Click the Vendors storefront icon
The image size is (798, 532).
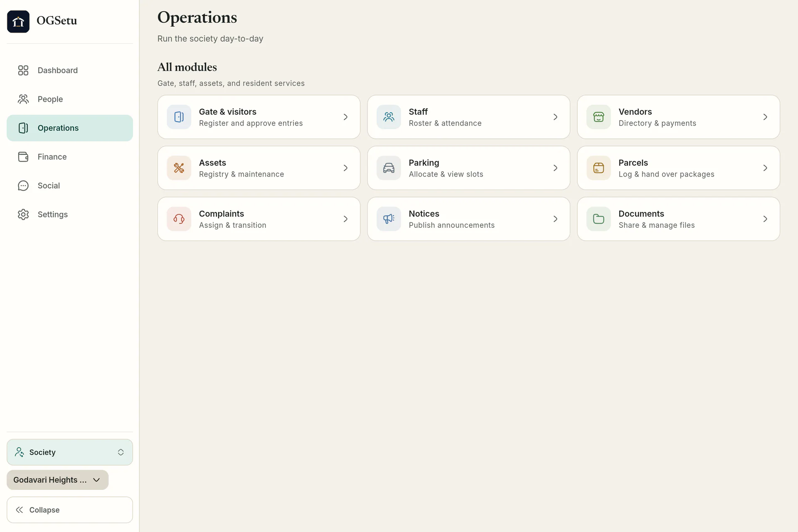[x=598, y=117]
